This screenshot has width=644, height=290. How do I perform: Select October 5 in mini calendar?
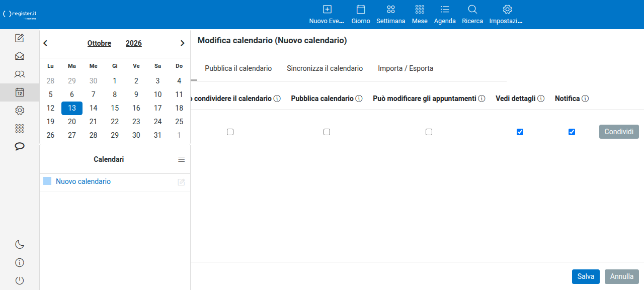pos(50,94)
